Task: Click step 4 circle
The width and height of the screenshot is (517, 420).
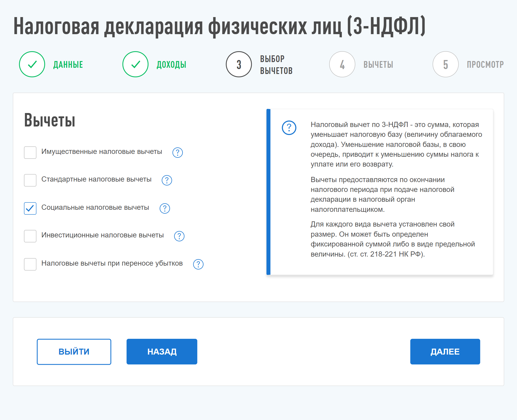Action: pyautogui.click(x=342, y=64)
